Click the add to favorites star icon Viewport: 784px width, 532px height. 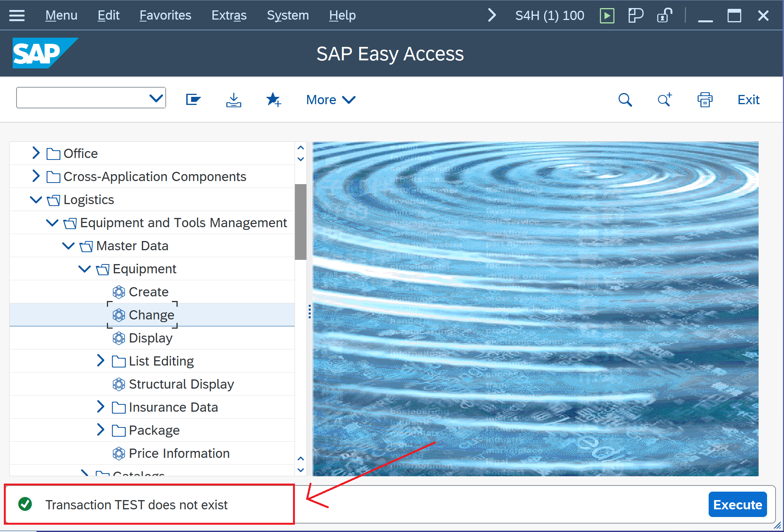[x=273, y=100]
